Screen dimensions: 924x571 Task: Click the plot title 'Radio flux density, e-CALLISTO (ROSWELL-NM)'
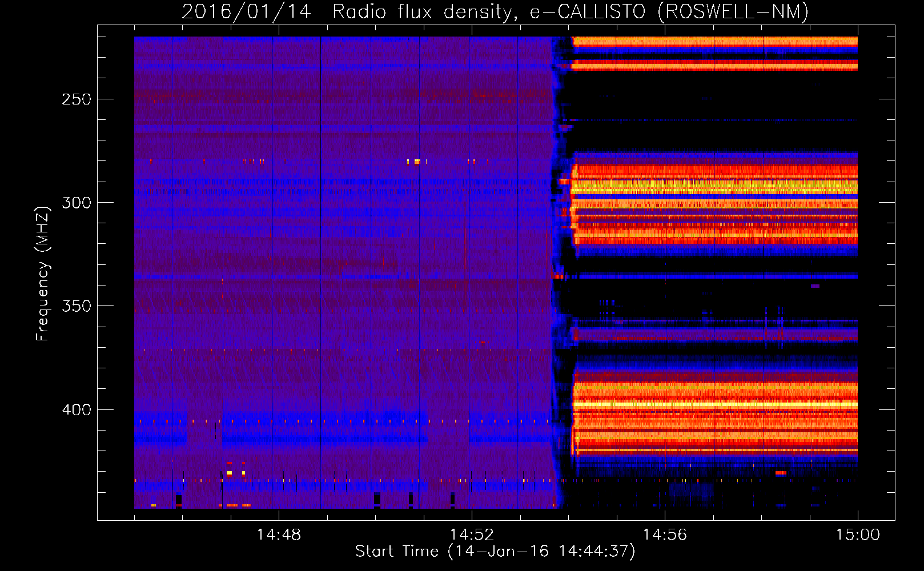(571, 11)
